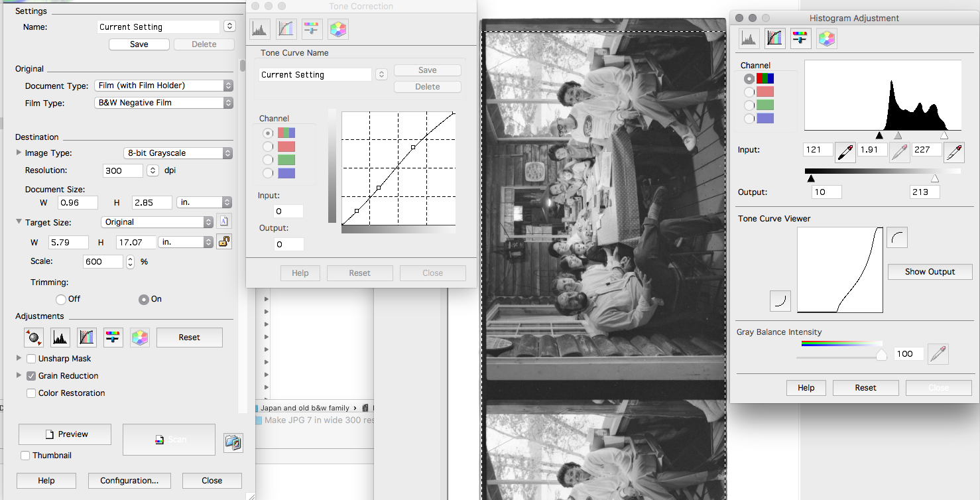Screen dimensions: 980x500
Task: Click the Color Palette icon in Histogram Adjustment
Action: tap(826, 38)
